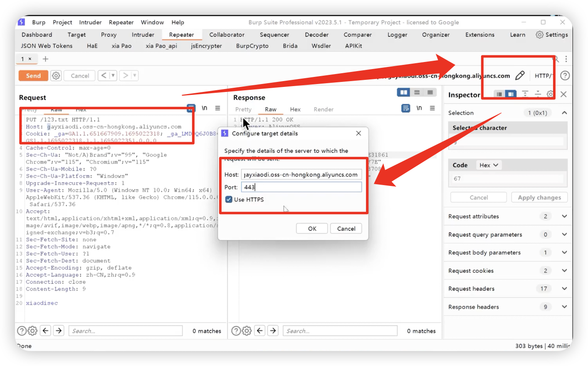Click next match arrow below Response panel
This screenshot has width=588, height=366.
click(x=273, y=331)
